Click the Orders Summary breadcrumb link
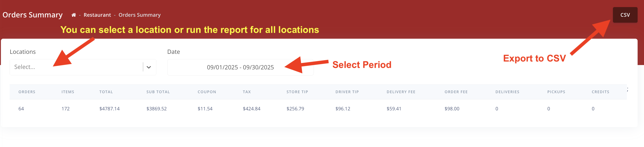The width and height of the screenshot is (644, 147). point(139,15)
